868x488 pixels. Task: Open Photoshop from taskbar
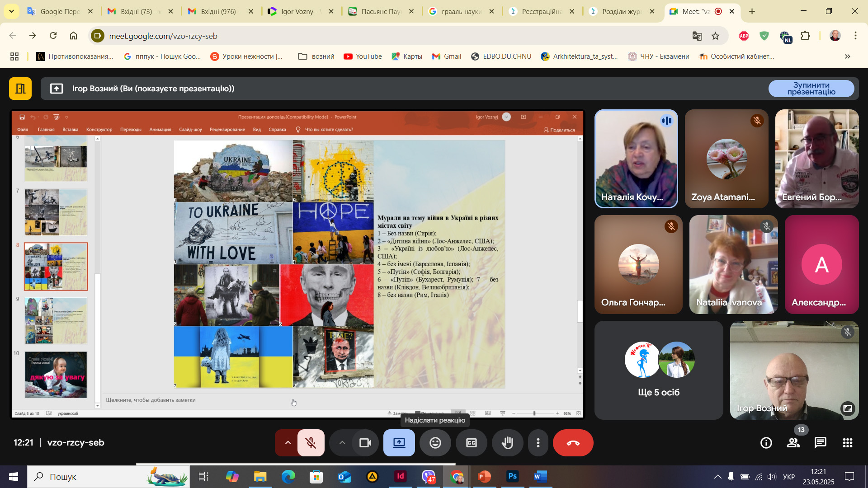pos(512,477)
